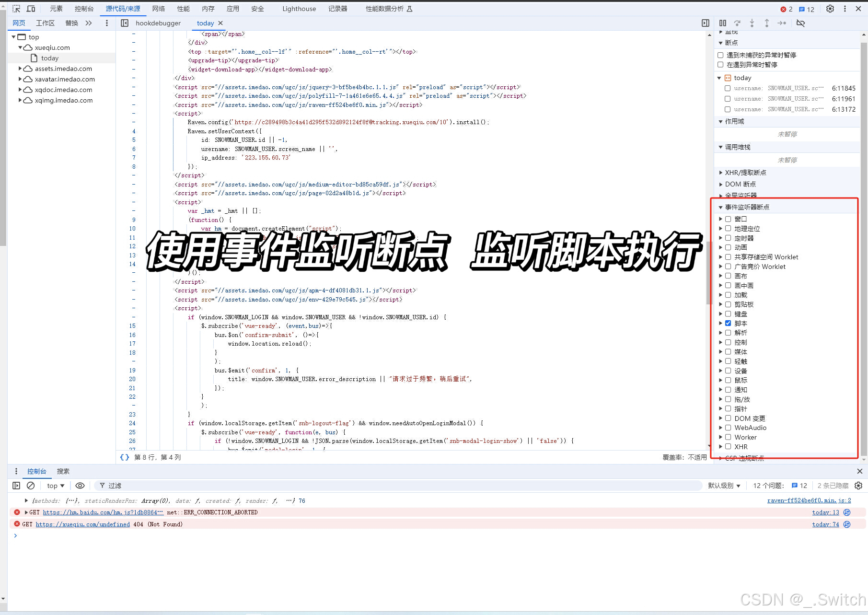Screen dimensions: 868x615
Task: Click pretty print braces icon
Action: [125, 457]
